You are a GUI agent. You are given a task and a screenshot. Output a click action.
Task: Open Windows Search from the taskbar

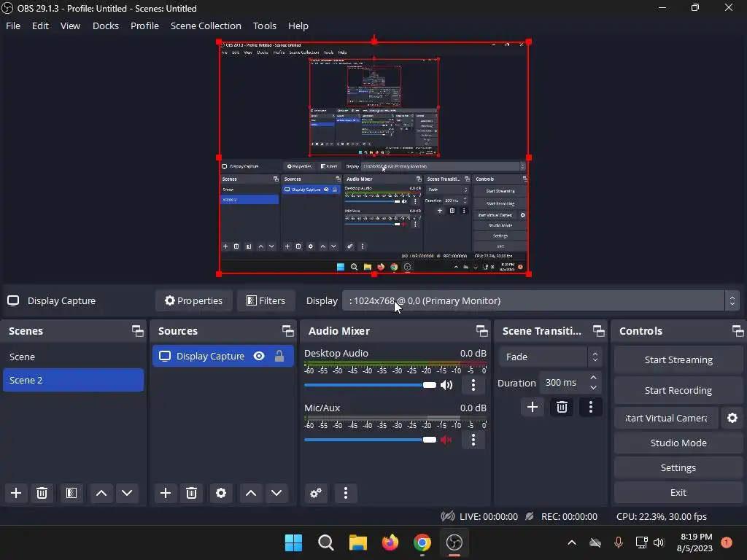[x=326, y=542]
